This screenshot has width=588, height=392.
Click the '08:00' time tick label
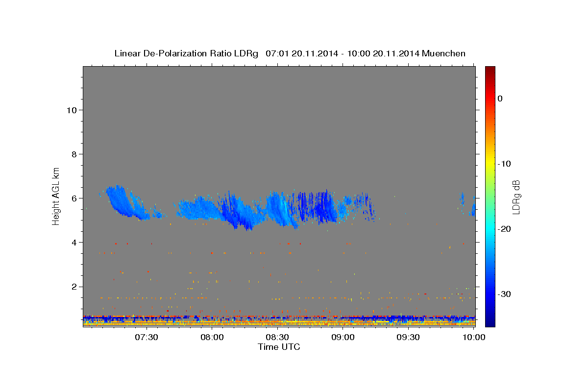coord(212,338)
